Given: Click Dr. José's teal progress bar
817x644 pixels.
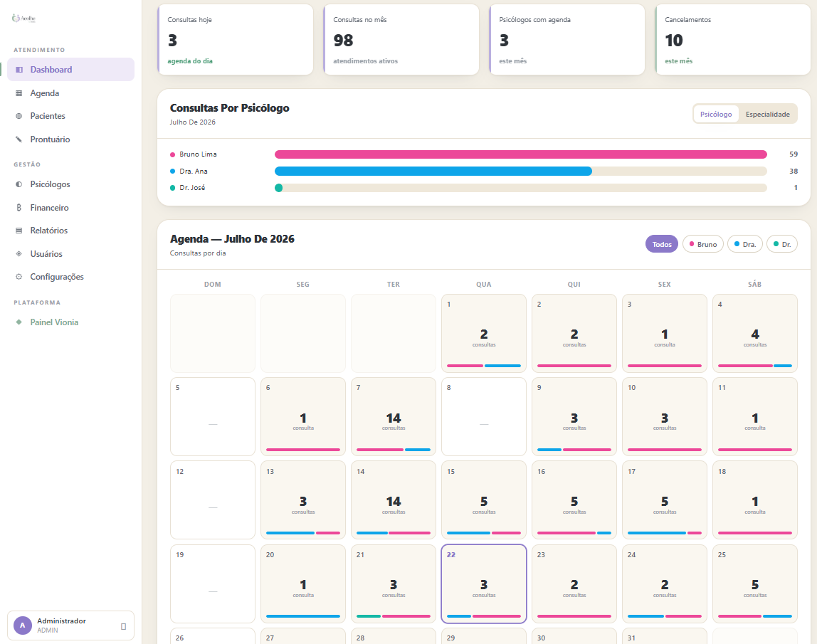Looking at the screenshot, I should (279, 188).
